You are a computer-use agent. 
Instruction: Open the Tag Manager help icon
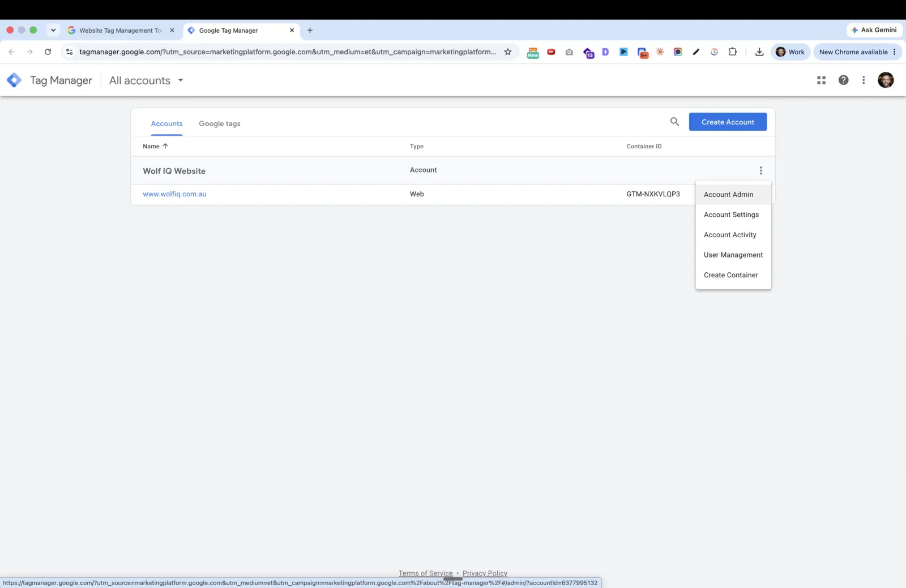pyautogui.click(x=843, y=80)
